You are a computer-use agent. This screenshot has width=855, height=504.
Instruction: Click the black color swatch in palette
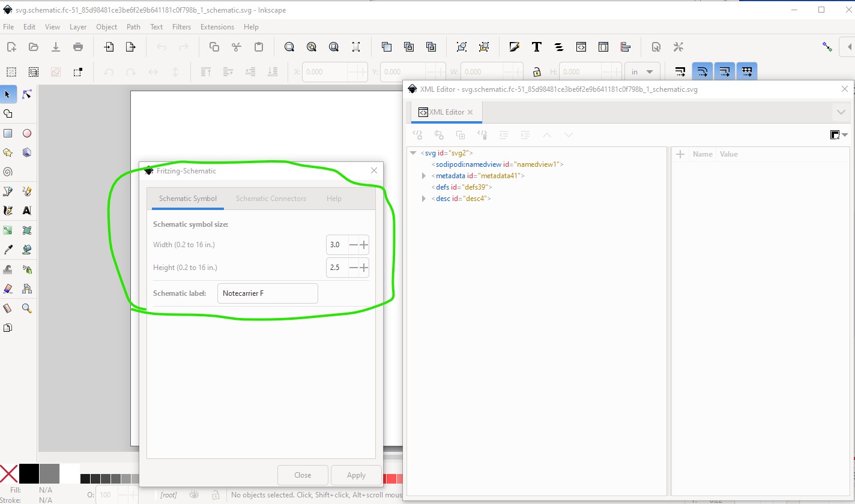coord(29,473)
